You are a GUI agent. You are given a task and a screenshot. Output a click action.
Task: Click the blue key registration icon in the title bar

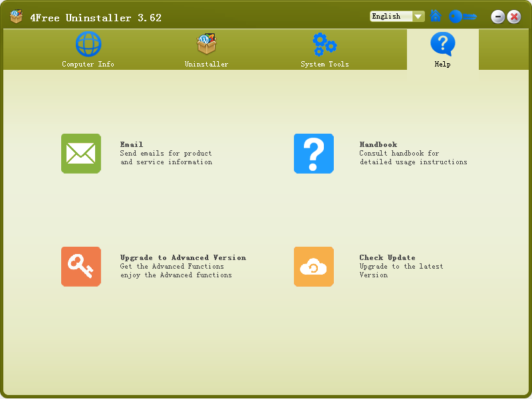point(463,16)
